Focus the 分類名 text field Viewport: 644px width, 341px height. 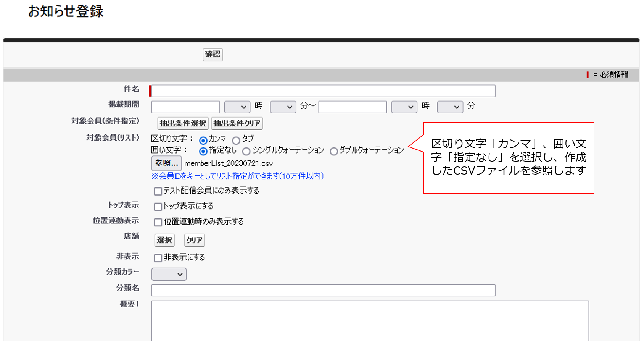click(323, 290)
